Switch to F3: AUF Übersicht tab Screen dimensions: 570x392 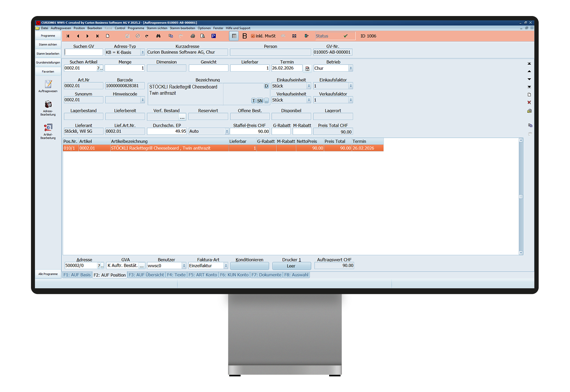click(x=146, y=275)
